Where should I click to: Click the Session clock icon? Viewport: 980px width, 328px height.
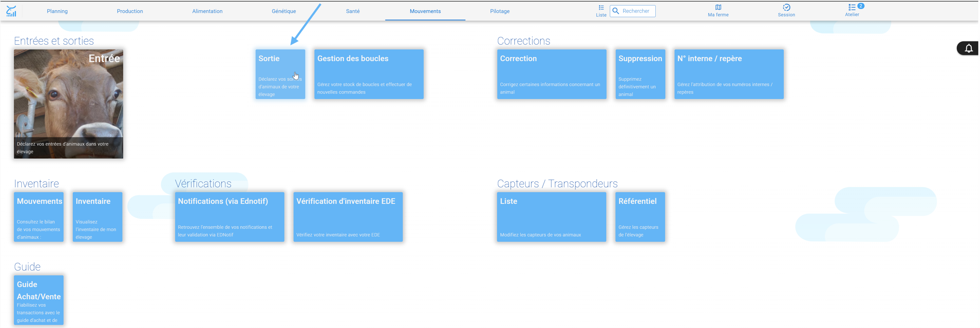pos(786,7)
